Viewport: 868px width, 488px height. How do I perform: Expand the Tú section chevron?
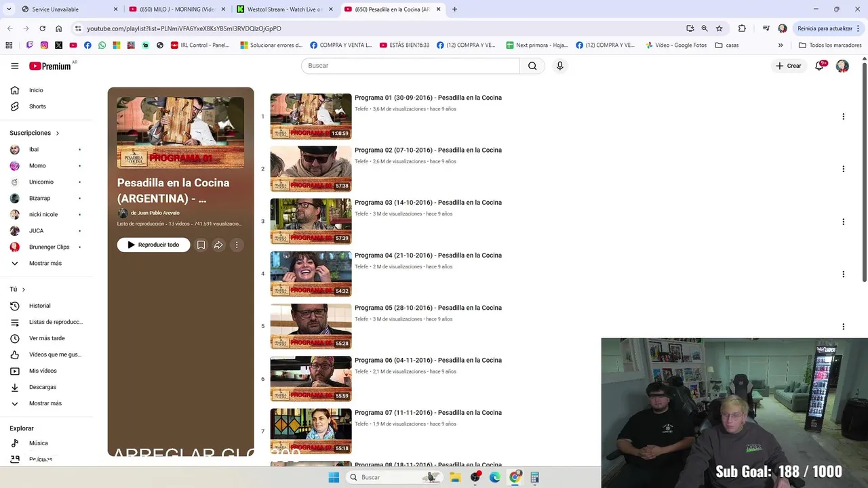click(24, 289)
